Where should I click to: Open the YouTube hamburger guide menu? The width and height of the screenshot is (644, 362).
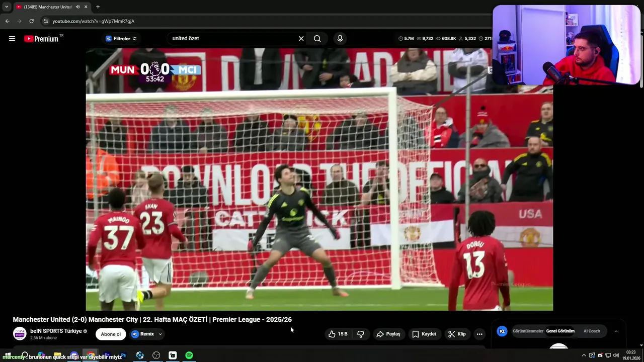(12, 38)
